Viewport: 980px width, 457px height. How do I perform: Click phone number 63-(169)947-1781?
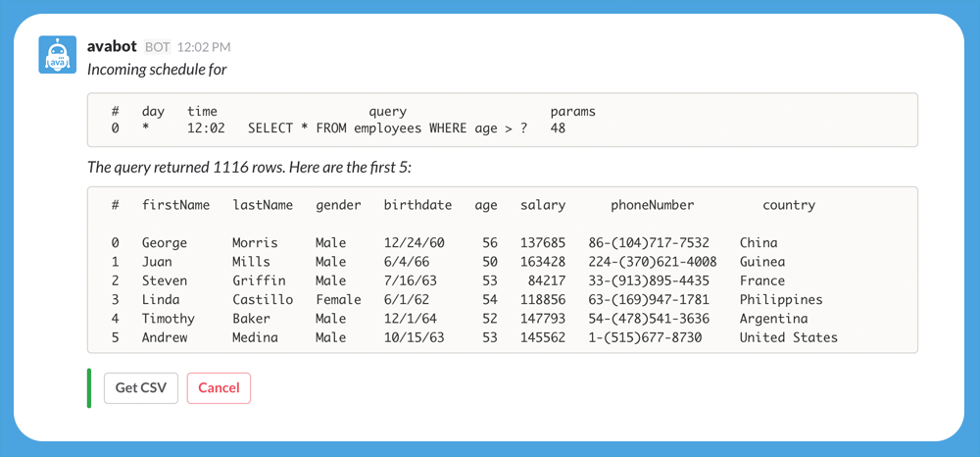(649, 299)
